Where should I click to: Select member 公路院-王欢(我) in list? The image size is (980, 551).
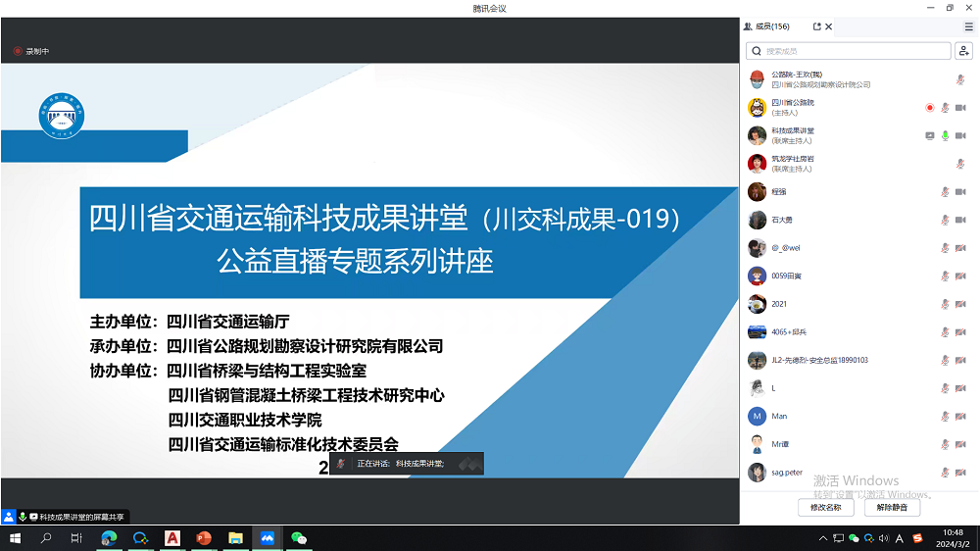click(859, 79)
